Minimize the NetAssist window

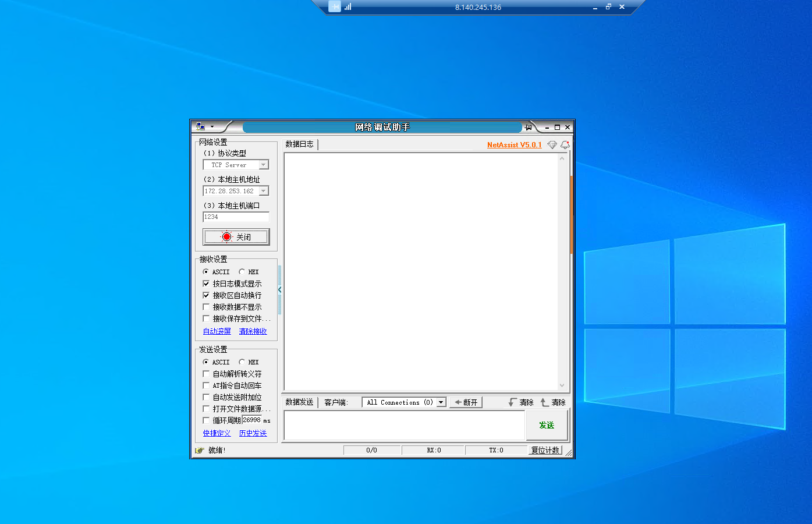coord(547,127)
